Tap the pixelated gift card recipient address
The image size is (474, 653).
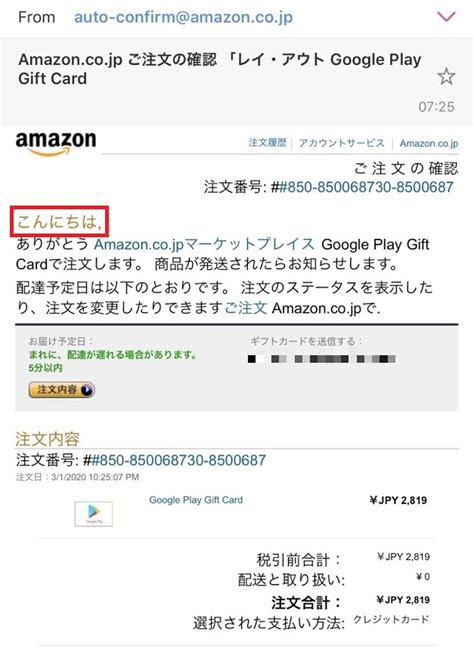[322, 359]
